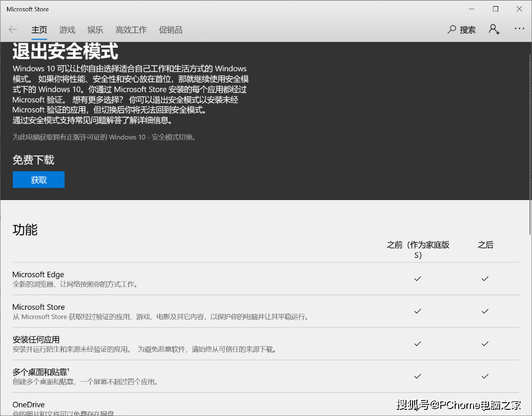
Task: Click the 安装任何应用 feature title
Action: [36, 340]
